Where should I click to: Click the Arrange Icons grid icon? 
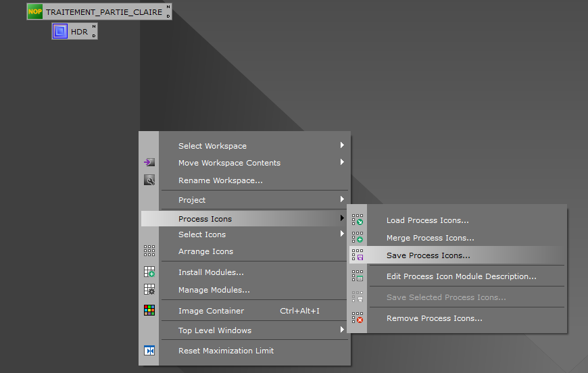(x=149, y=251)
